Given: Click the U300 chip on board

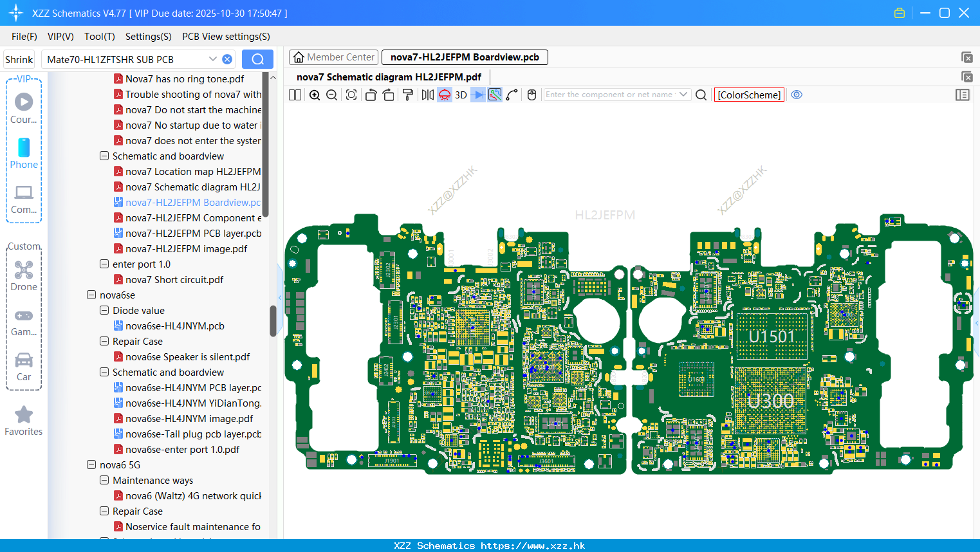Looking at the screenshot, I should (771, 401).
